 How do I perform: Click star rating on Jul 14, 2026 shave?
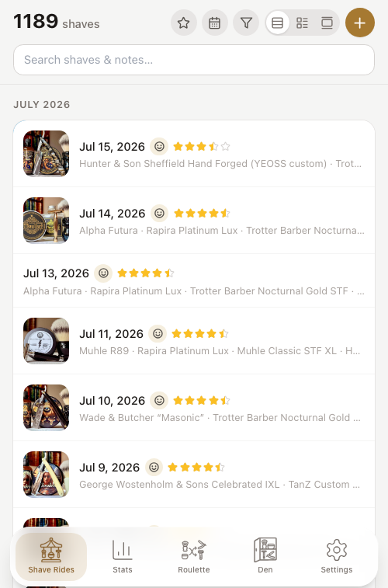pos(203,214)
